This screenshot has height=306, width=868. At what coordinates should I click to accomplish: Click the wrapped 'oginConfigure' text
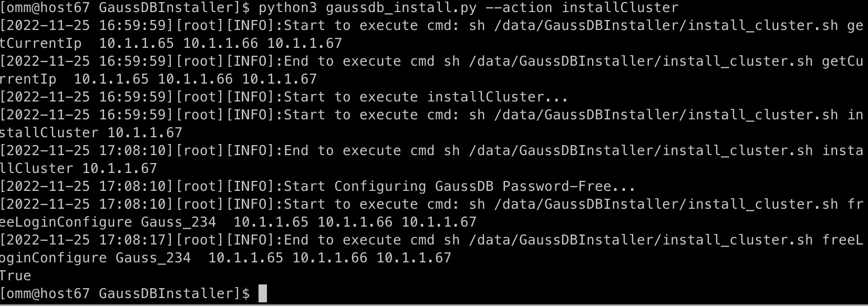pos(54,258)
